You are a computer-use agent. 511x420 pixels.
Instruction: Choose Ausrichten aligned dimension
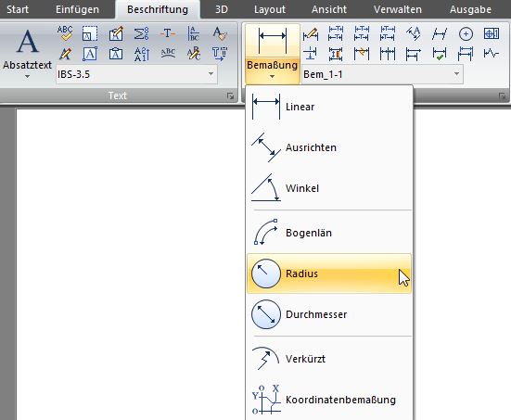coord(329,147)
